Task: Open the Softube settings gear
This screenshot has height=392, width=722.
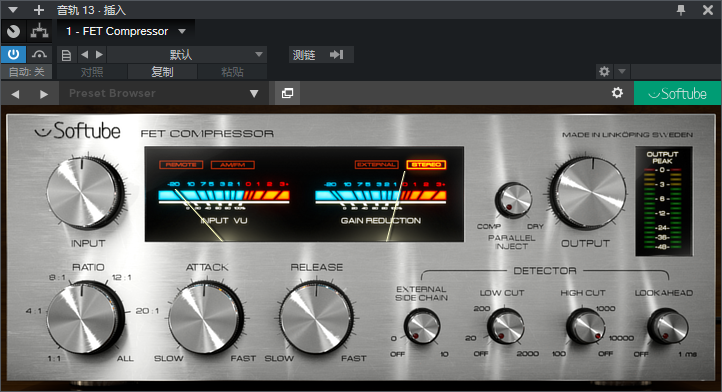Action: point(617,93)
